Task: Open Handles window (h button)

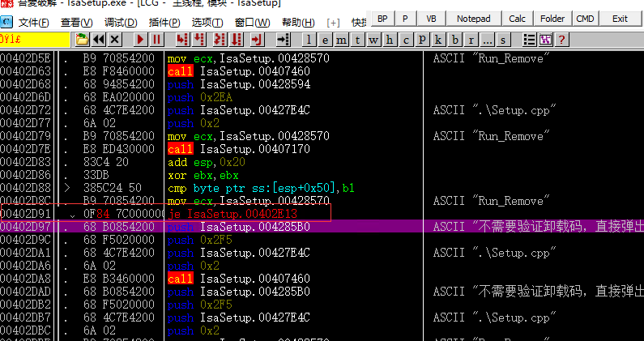Action: [x=390, y=40]
